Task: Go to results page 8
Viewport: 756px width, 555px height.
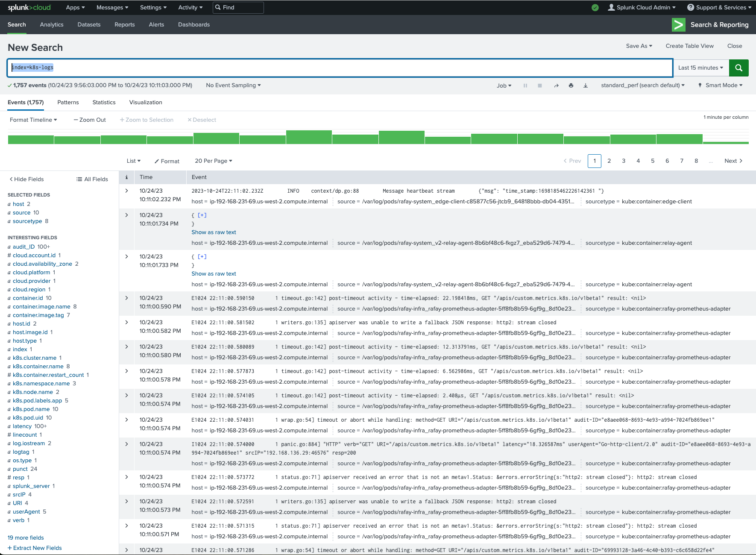Action: 696,161
